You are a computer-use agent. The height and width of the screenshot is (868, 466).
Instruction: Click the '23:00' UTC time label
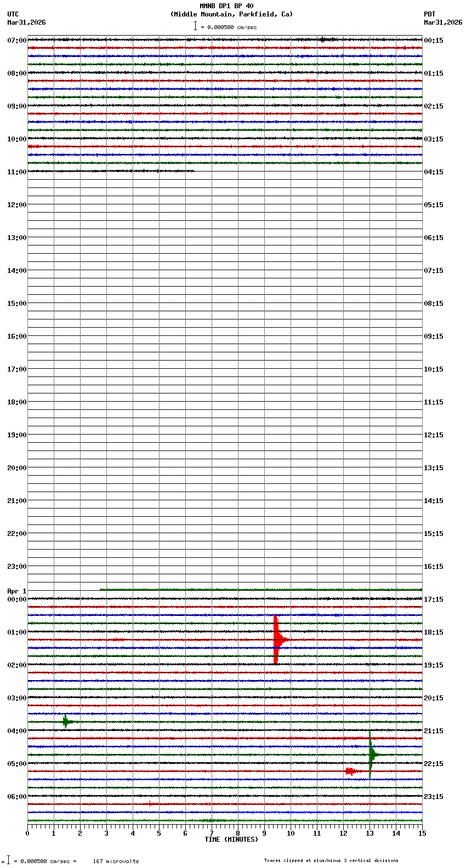[17, 567]
